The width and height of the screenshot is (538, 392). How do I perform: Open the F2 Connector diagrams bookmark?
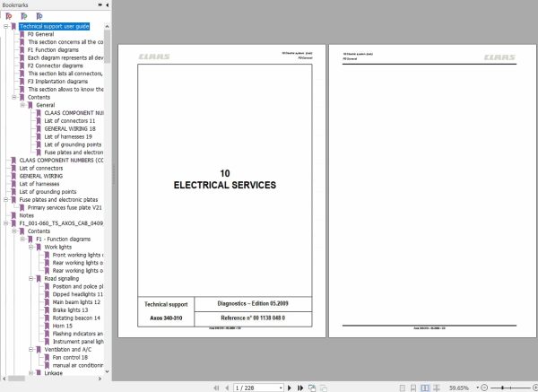click(55, 65)
